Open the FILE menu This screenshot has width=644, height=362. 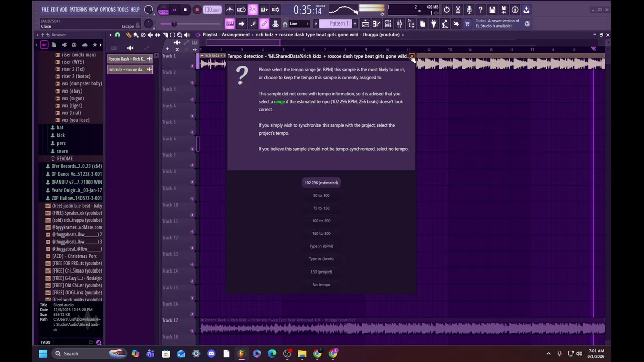click(x=45, y=10)
